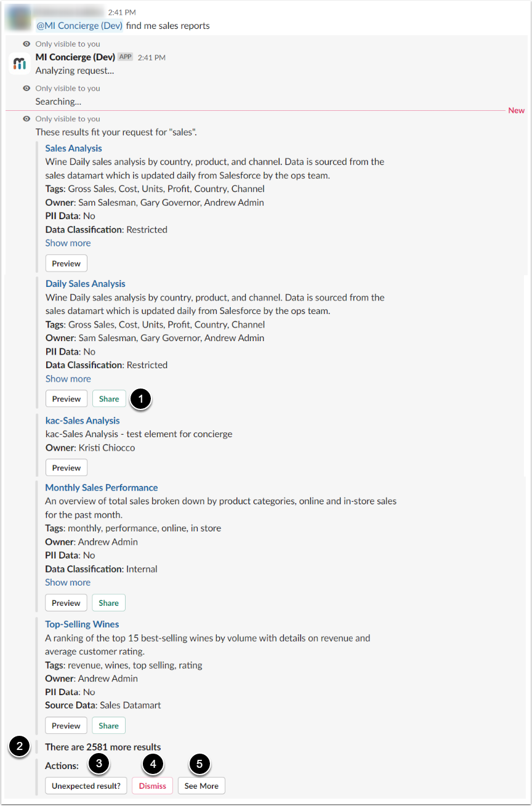
Task: Click the eye icon above MI Concierge message
Action: tap(26, 44)
